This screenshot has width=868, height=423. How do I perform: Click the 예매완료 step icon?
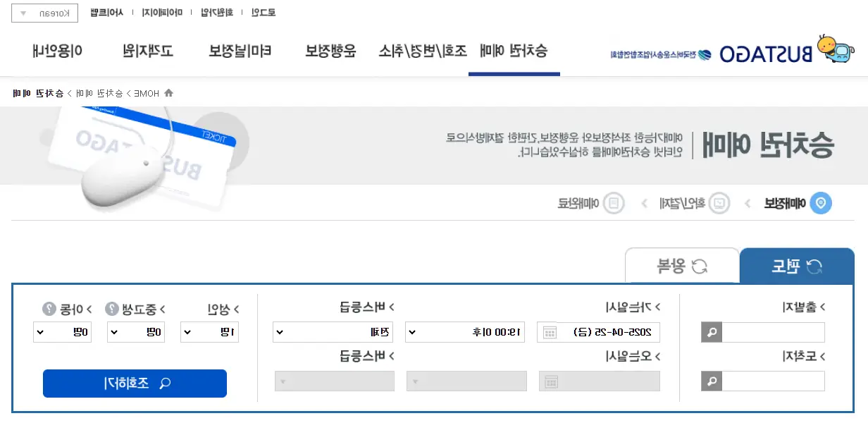614,204
